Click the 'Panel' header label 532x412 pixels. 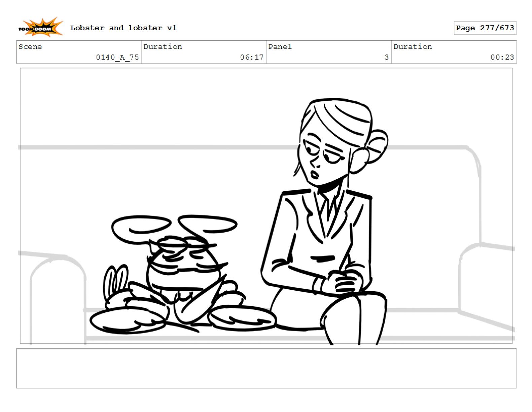click(280, 47)
